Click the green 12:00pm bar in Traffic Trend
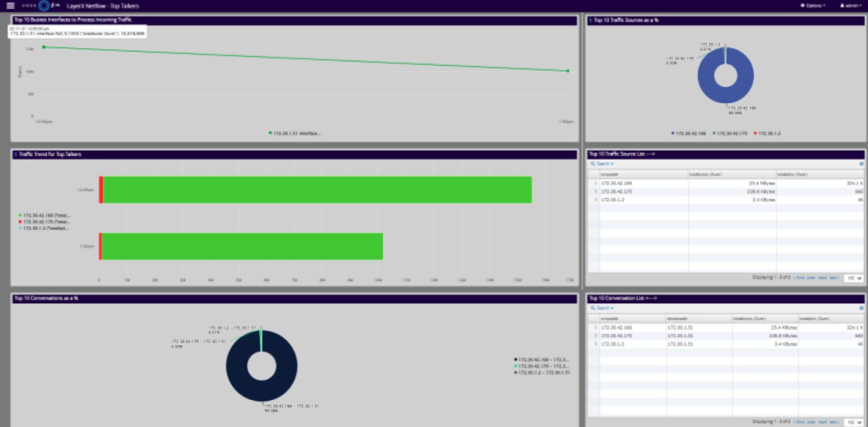 coord(317,190)
